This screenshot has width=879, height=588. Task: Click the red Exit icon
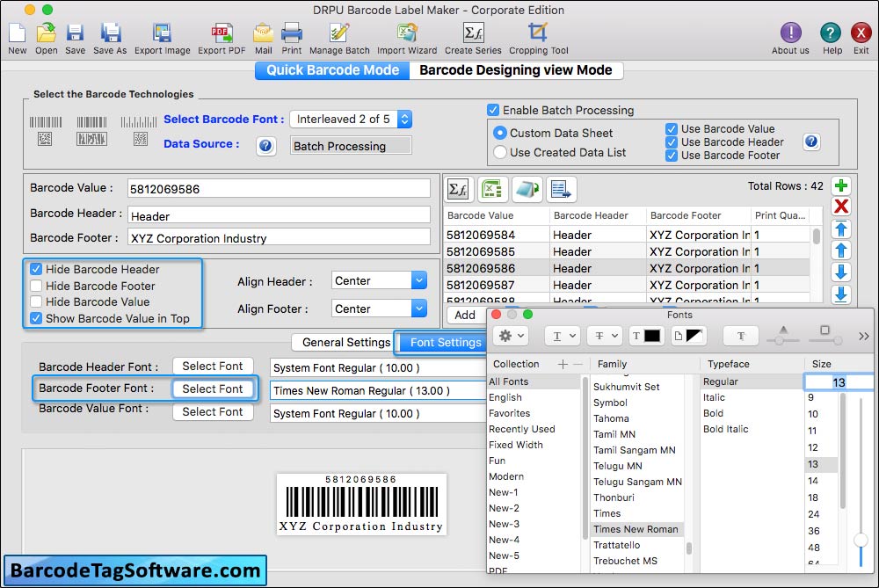point(861,33)
